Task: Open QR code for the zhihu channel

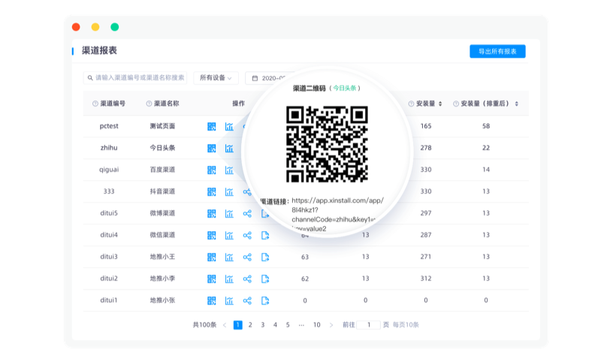Action: (212, 148)
